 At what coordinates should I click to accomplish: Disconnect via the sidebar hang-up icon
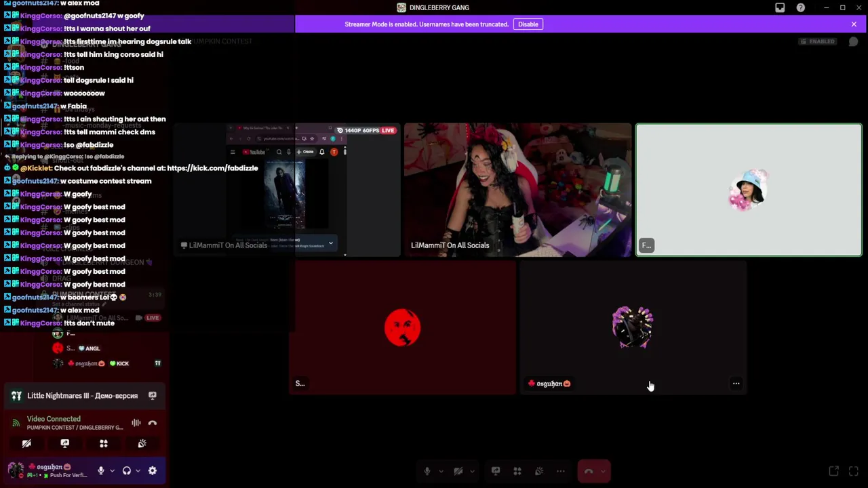coord(153,423)
